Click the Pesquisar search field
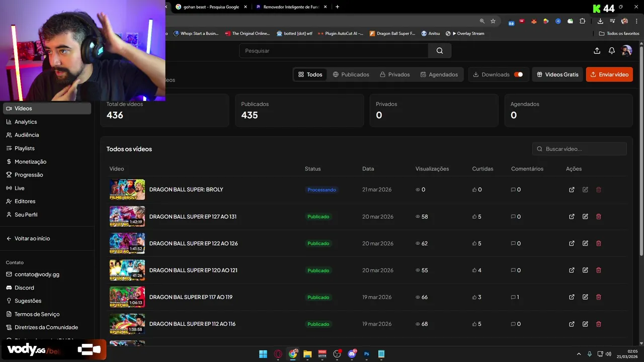 point(334,51)
